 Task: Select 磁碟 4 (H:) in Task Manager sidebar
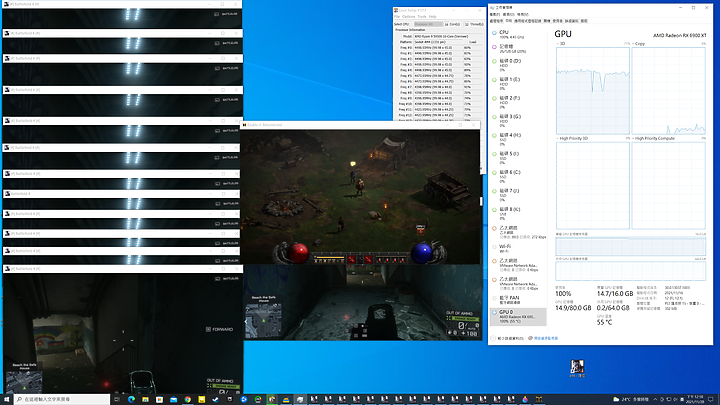pyautogui.click(x=518, y=140)
